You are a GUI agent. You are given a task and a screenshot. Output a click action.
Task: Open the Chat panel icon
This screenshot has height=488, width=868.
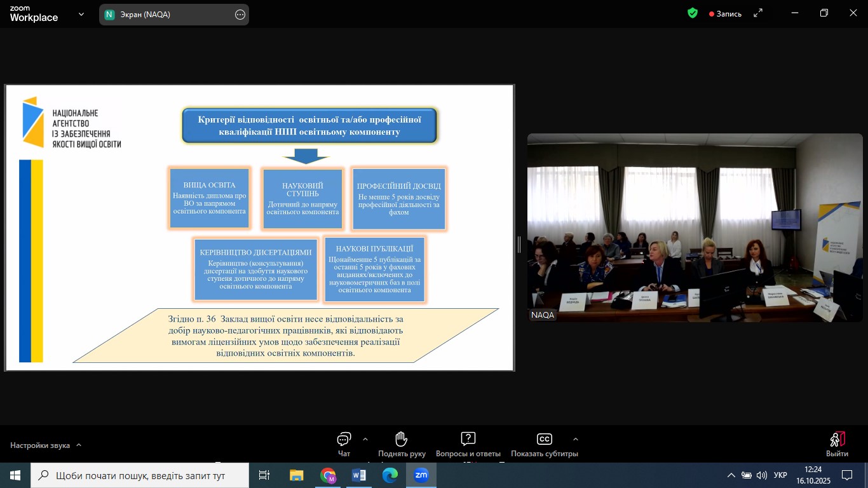[344, 440]
